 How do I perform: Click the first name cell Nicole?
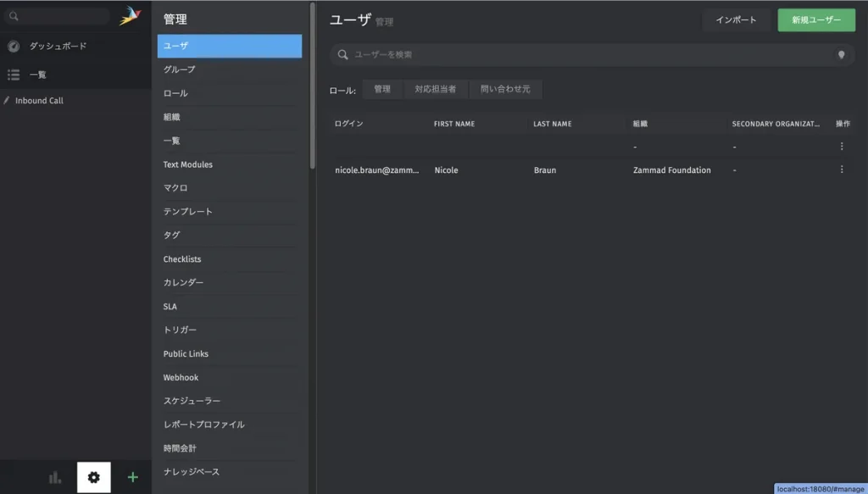(x=446, y=170)
